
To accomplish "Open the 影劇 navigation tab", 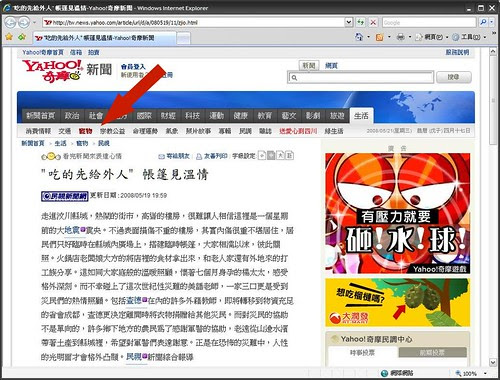I will coord(313,116).
